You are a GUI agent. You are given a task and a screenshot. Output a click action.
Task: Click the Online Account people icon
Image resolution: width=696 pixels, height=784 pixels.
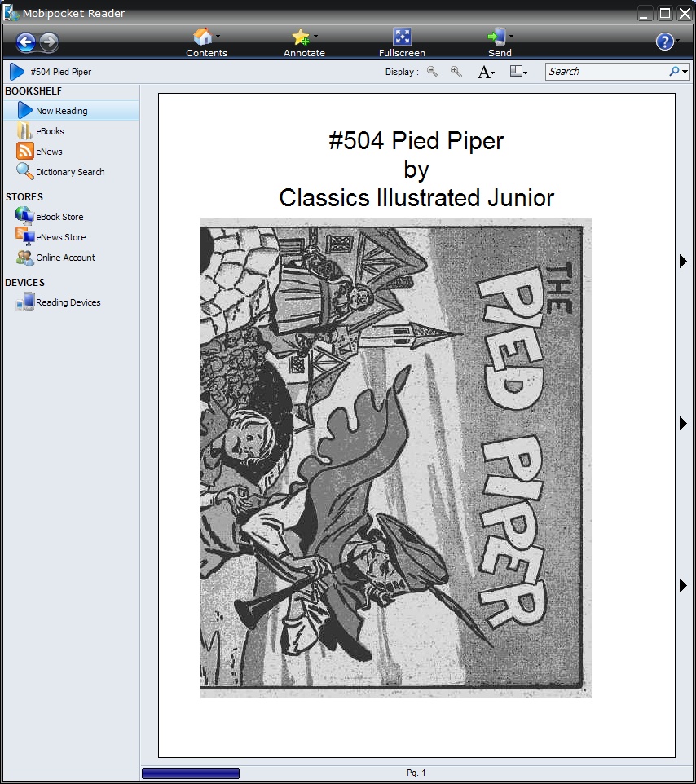(x=25, y=258)
